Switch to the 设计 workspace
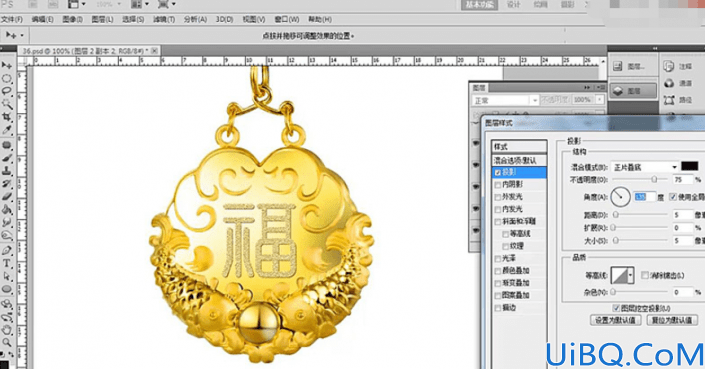This screenshot has width=705, height=369. tap(513, 4)
